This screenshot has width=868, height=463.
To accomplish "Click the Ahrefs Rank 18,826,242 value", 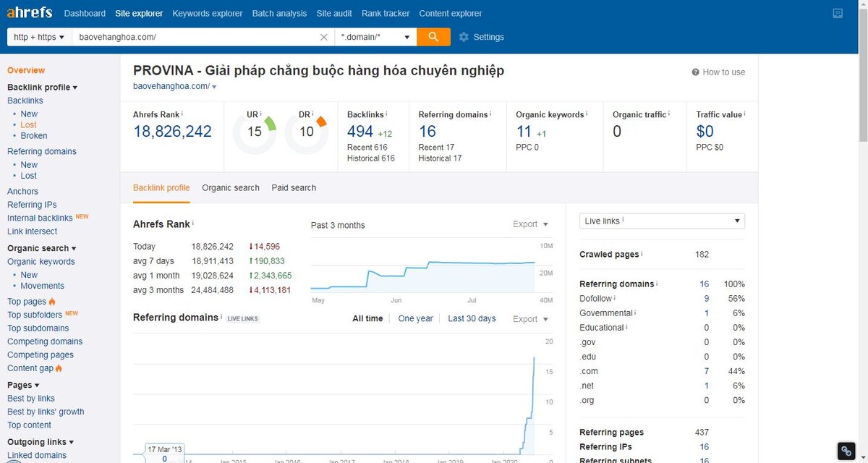I will [172, 132].
